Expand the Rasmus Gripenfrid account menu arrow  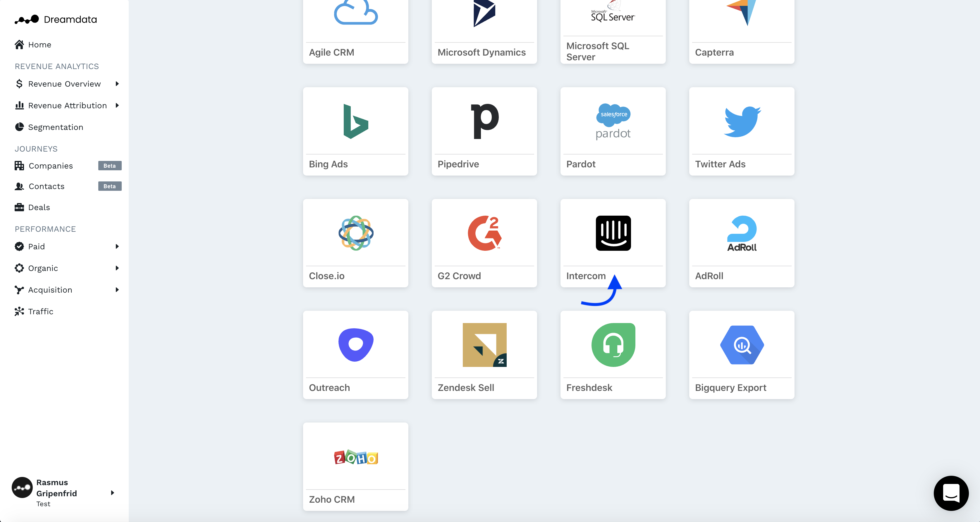pyautogui.click(x=112, y=493)
